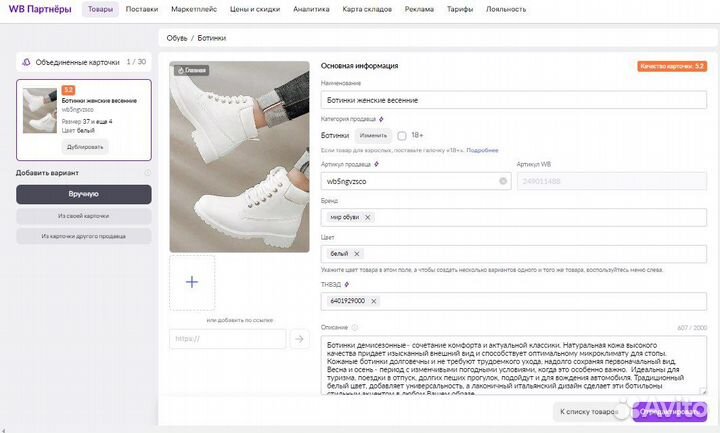Click the info icon next to Описание
Screen dimensions: 720x433
pos(354,327)
